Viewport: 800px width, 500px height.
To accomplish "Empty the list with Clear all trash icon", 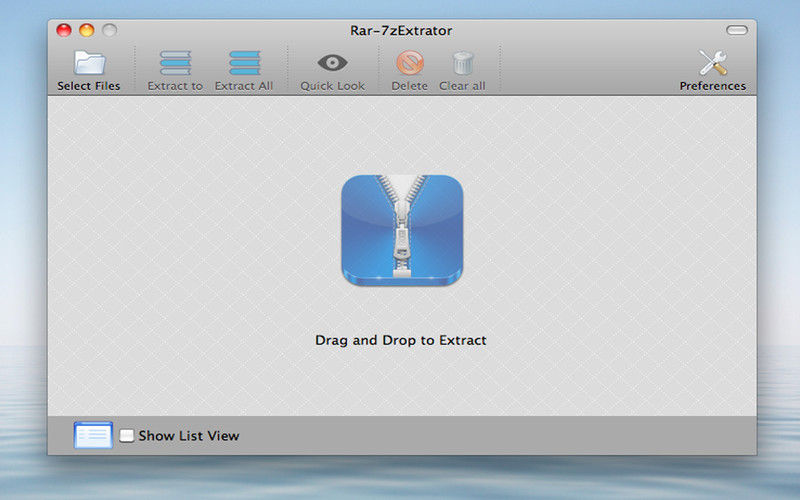I will click(x=463, y=63).
